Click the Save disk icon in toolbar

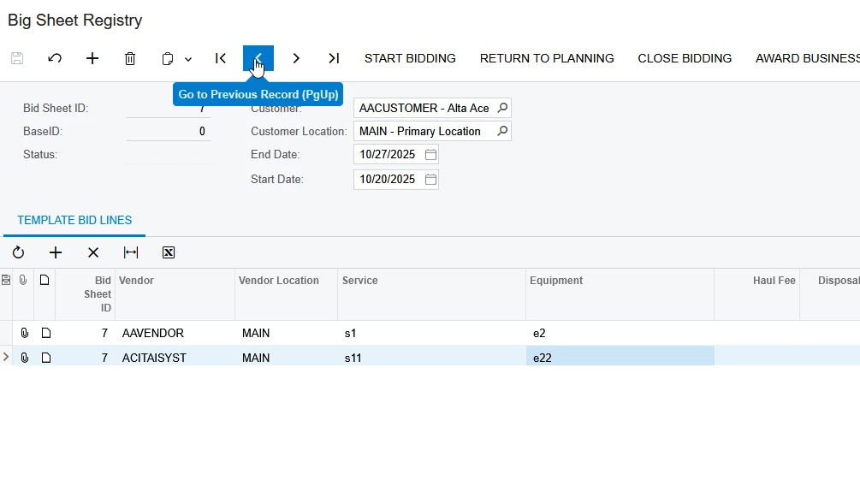pyautogui.click(x=17, y=58)
